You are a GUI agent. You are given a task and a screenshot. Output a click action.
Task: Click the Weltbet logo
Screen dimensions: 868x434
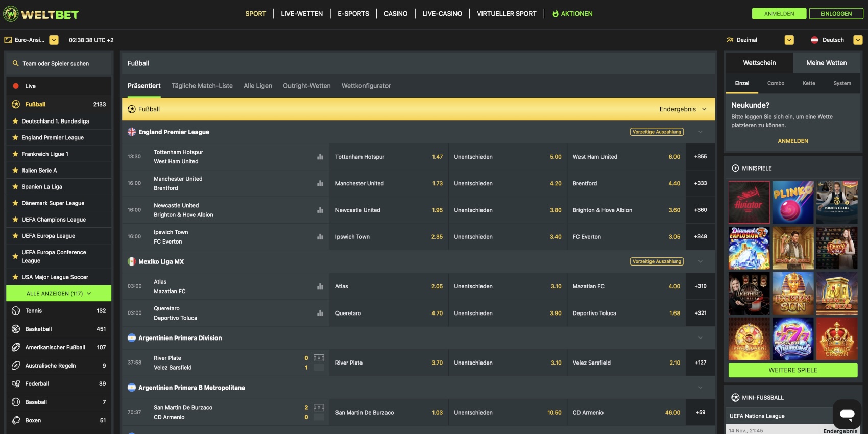(x=41, y=14)
